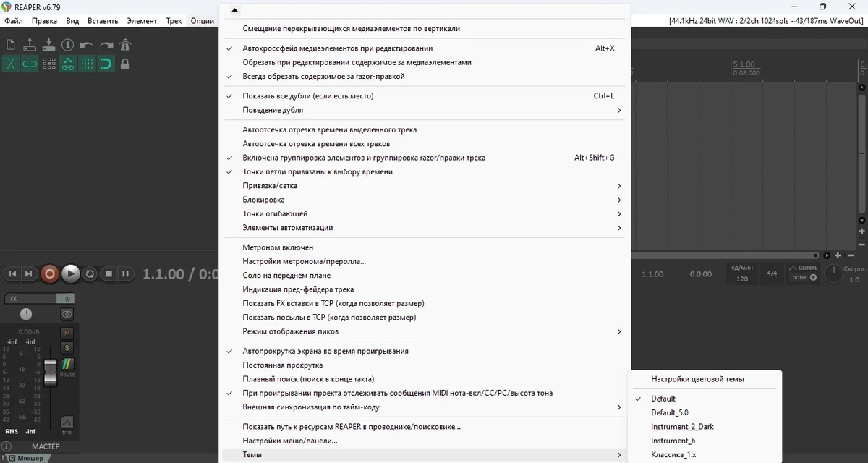Toggle Точки петли привязаны к выбору времени
This screenshot has height=463, width=868.
point(424,171)
